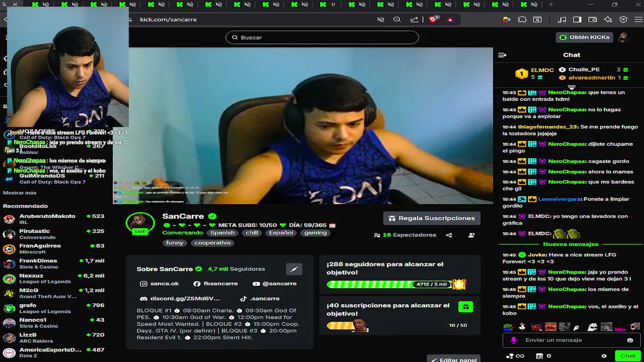Click the Obtén KICKs button
The image size is (644, 362).
click(x=585, y=37)
